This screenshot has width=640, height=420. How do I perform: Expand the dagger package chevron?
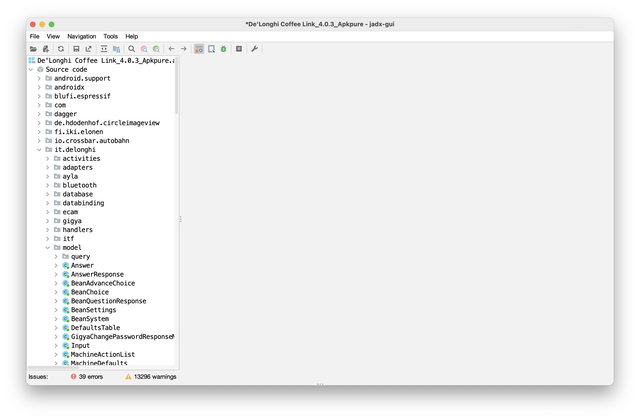coord(39,114)
